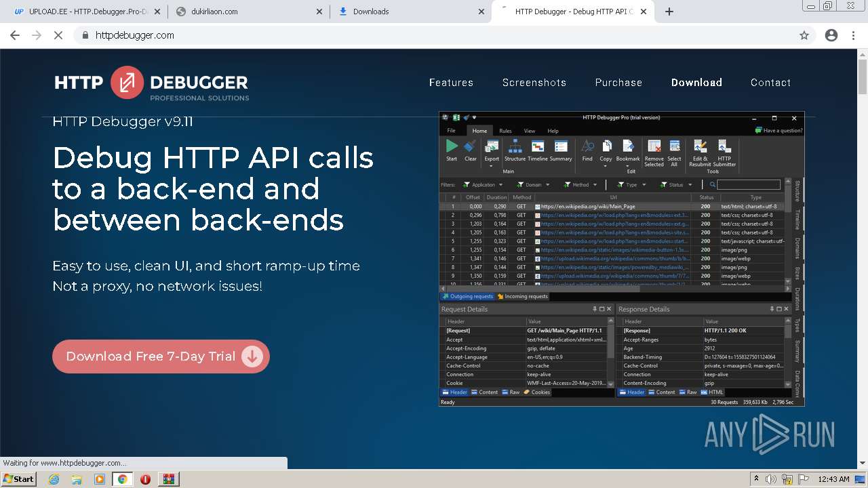Go forward in browser history
The width and height of the screenshot is (868, 488).
click(x=37, y=35)
